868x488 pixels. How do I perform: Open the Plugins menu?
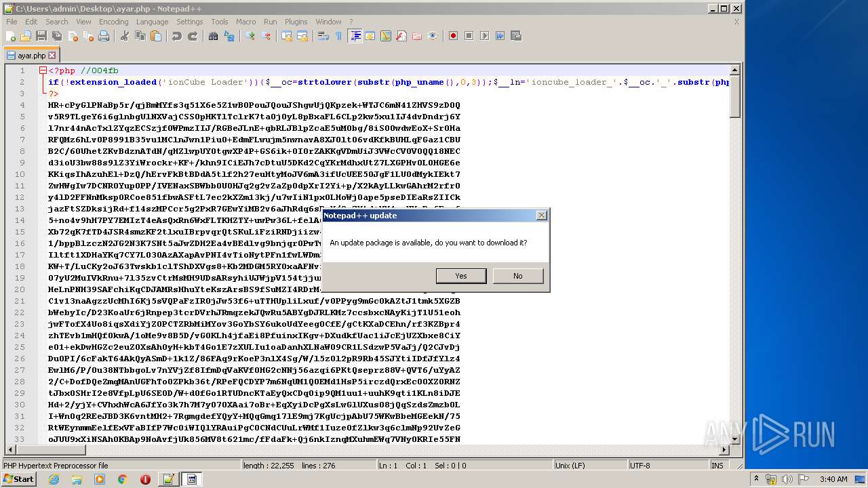click(x=296, y=22)
